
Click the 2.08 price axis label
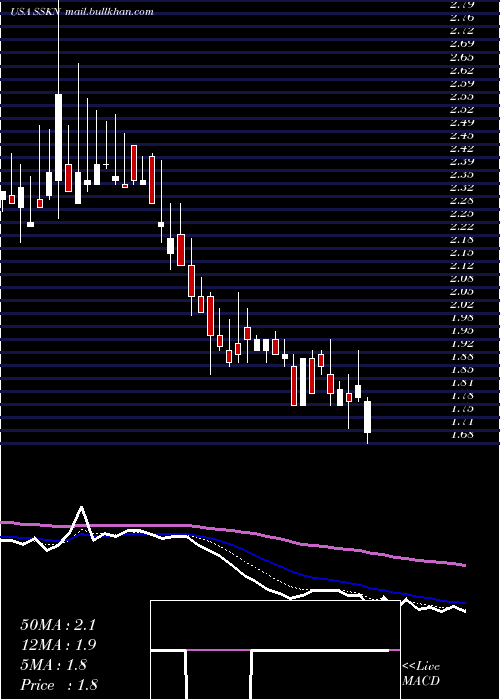coord(461,279)
